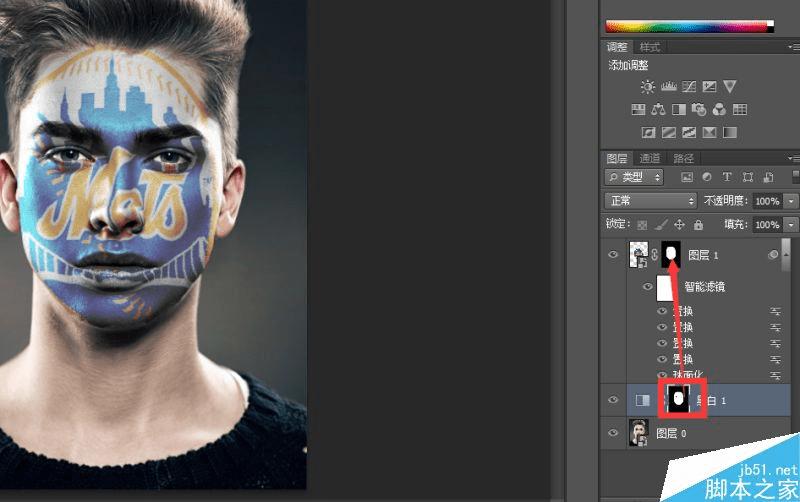This screenshot has height=502, width=800.
Task: Add a Color Lookup adjustment
Action: (x=740, y=109)
